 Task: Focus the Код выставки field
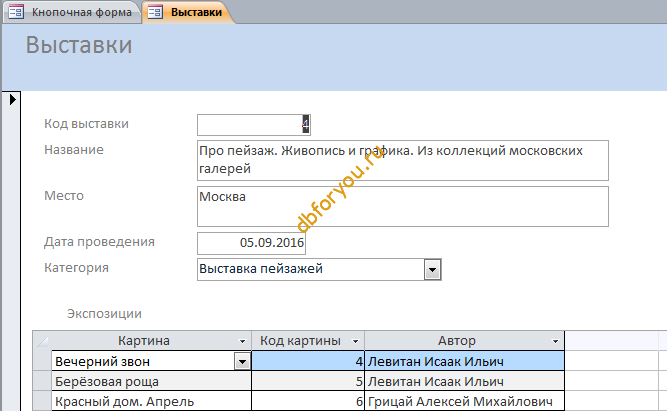click(254, 125)
